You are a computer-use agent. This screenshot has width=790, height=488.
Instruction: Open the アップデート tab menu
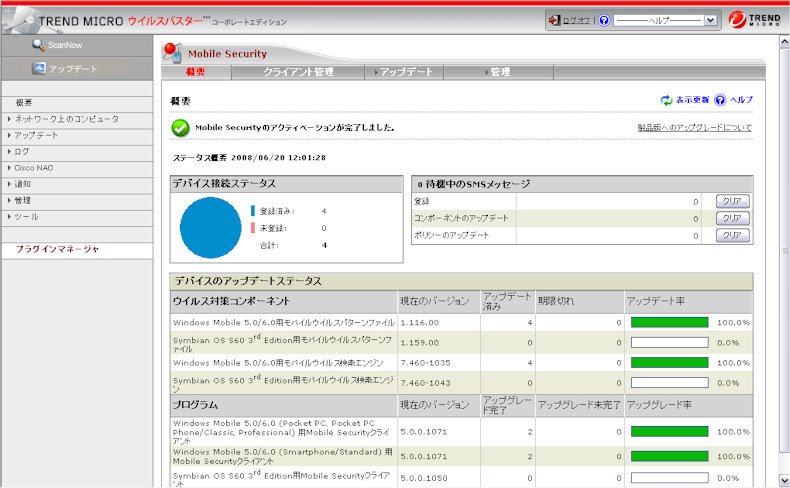pyautogui.click(x=404, y=72)
